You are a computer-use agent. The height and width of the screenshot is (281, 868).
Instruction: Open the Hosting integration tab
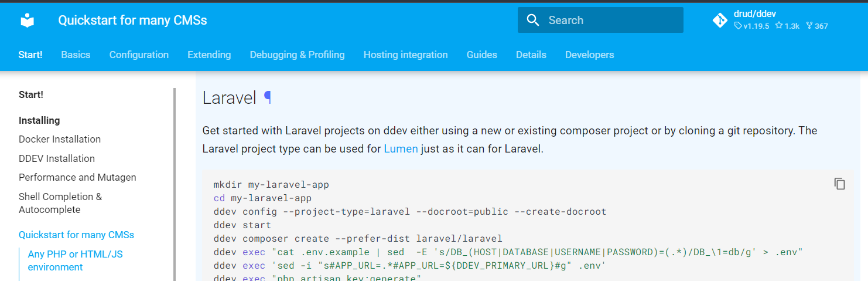tap(405, 55)
